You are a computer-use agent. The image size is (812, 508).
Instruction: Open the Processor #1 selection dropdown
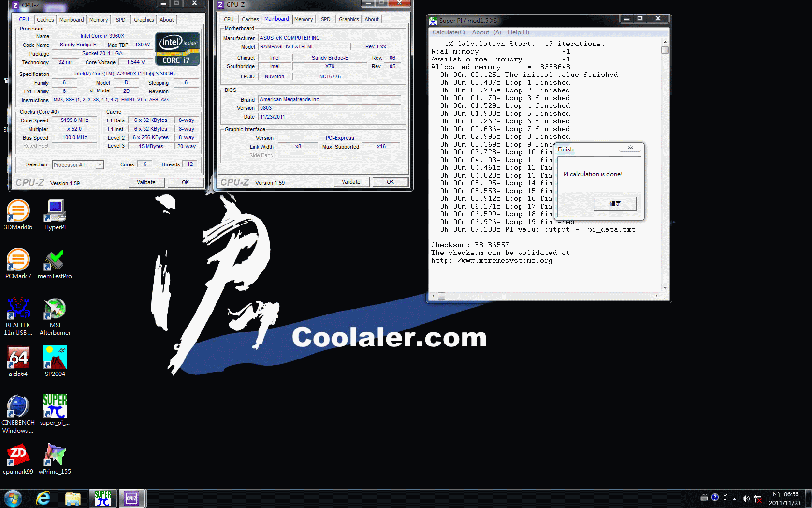(77, 165)
